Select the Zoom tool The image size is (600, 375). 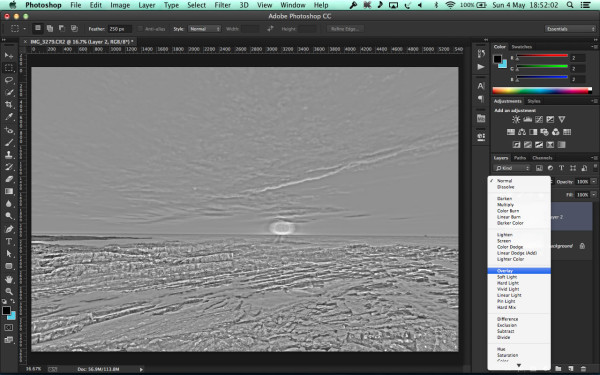tap(9, 292)
